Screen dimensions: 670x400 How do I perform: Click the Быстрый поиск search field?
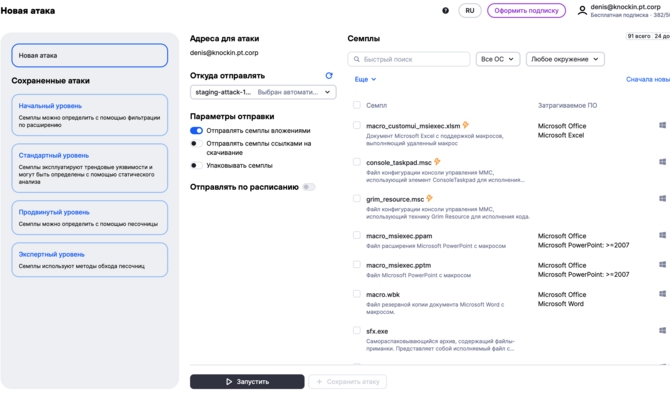click(410, 60)
